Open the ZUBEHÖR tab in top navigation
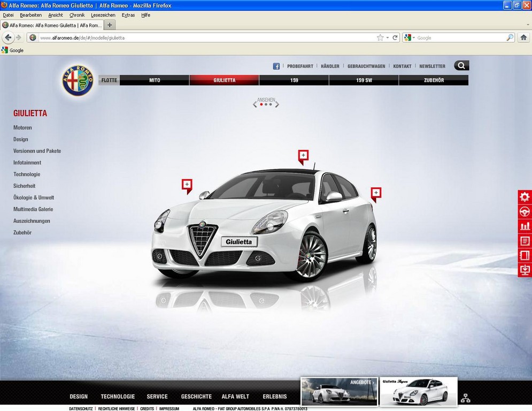Viewport: 532px width, 411px height. (434, 80)
